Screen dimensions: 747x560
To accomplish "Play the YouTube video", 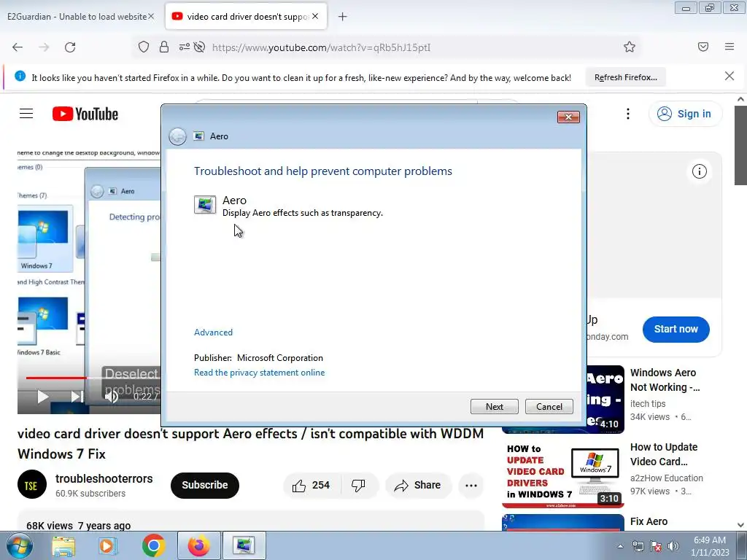I will (43, 396).
